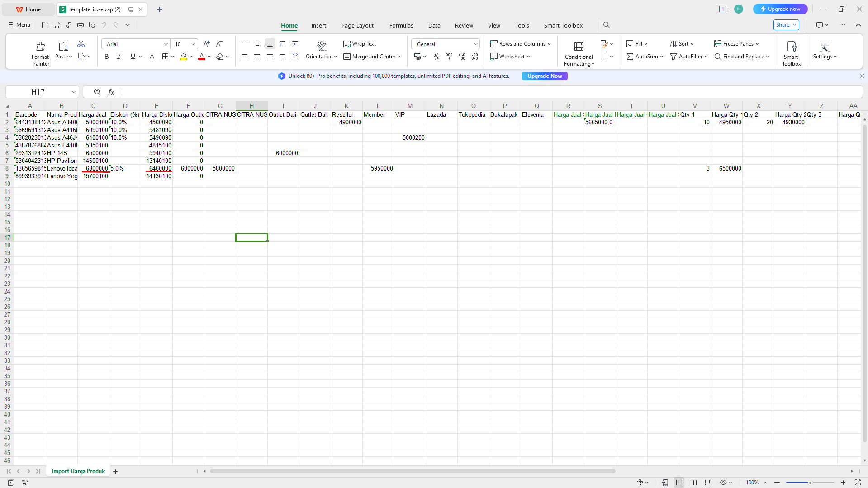Viewport: 868px width, 488px height.
Task: Align cell content to bottom
Action: pos(270,44)
